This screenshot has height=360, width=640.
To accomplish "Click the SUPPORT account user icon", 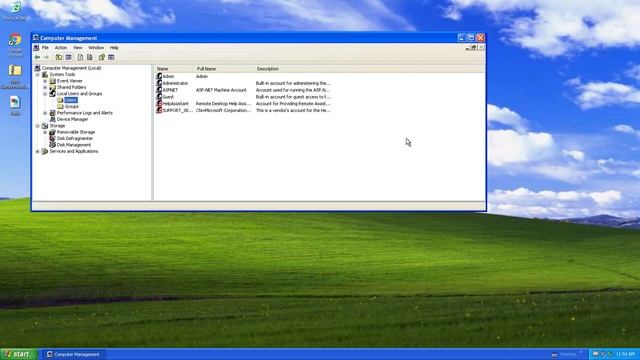I will (x=159, y=110).
